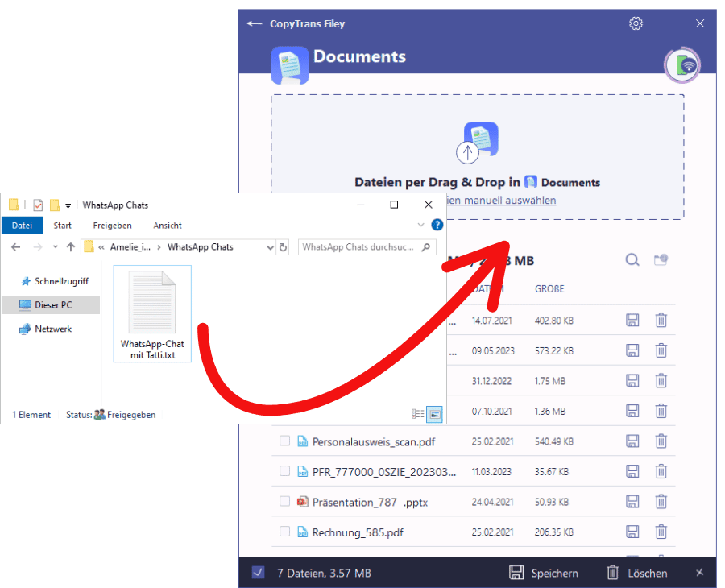
Task: Open CopyTrans Filey settings gear
Action: pyautogui.click(x=636, y=23)
